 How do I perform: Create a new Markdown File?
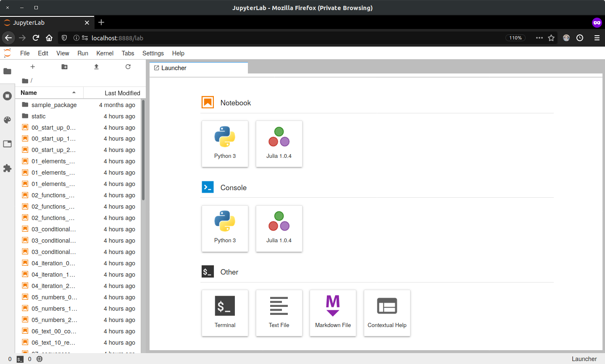click(333, 313)
